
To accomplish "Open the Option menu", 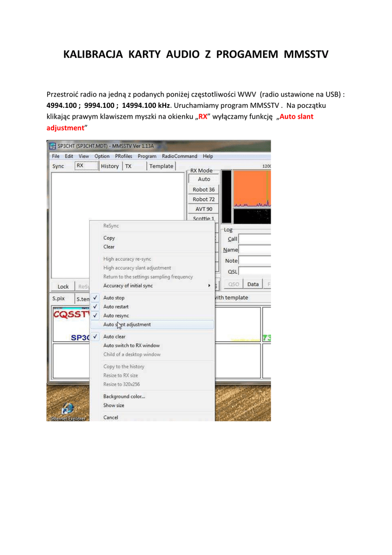I will (x=102, y=157).
